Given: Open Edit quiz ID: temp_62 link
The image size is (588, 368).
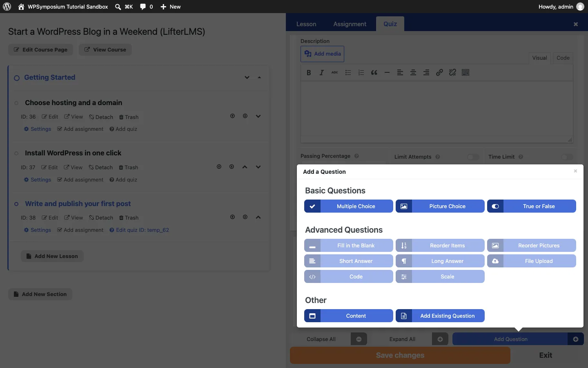Looking at the screenshot, I should click(x=139, y=230).
